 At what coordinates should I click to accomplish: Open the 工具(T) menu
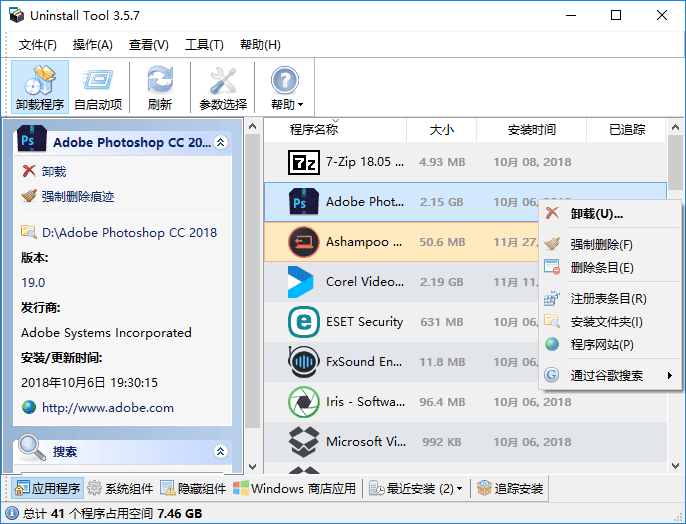pos(204,45)
